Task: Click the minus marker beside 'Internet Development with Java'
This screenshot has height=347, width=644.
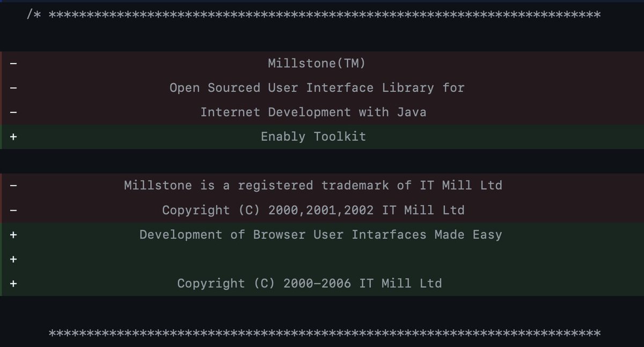Action: (13, 112)
